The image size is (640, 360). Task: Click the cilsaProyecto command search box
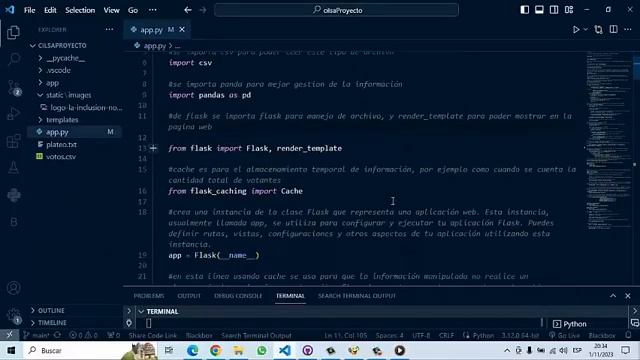(x=336, y=10)
